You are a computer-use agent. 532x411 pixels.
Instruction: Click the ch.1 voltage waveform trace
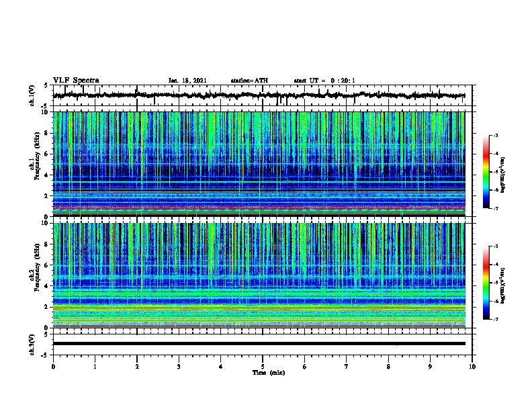click(259, 95)
